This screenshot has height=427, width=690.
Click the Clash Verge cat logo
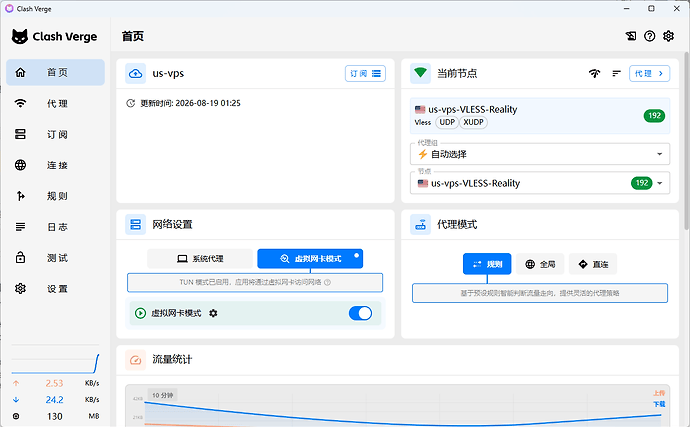(20, 37)
